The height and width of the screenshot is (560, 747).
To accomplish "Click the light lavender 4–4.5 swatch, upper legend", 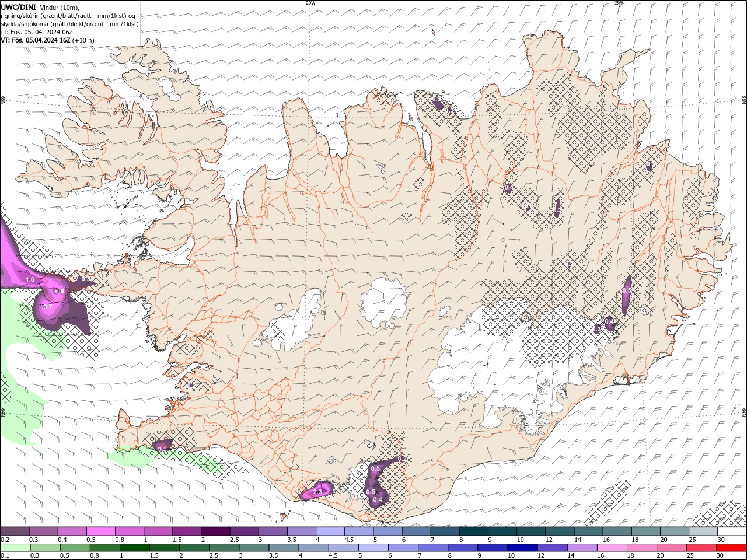I will (x=330, y=531).
